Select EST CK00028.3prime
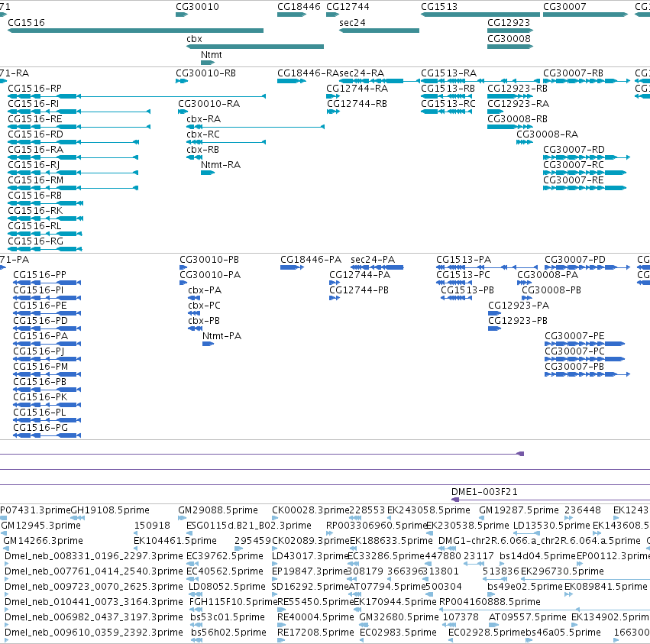This screenshot has height=644, width=650. [275, 518]
